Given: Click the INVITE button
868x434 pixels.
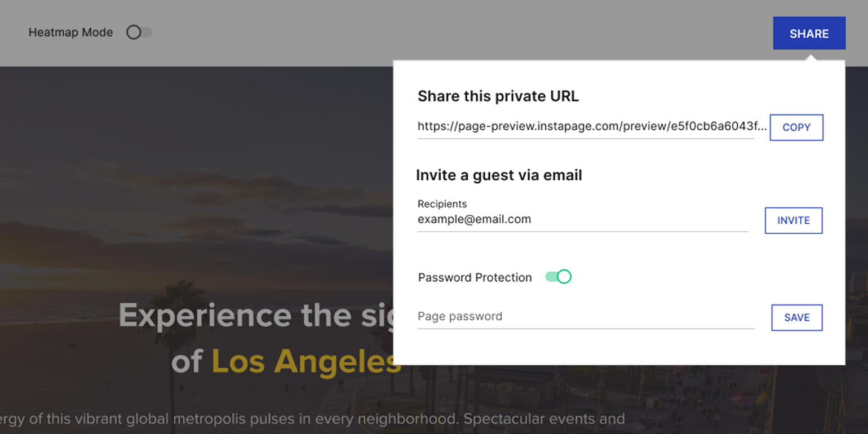Looking at the screenshot, I should coord(793,220).
